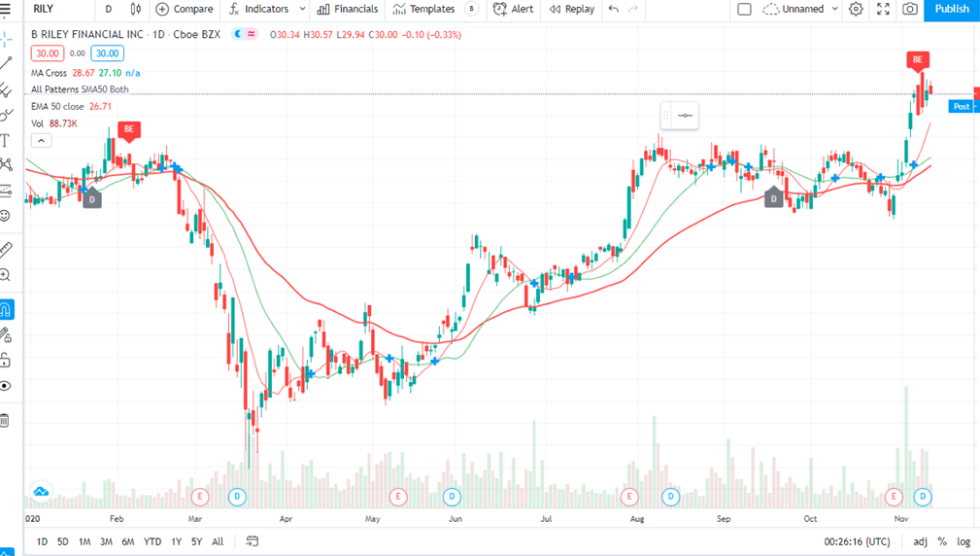Activate the Zoom In tool
This screenshot has height=556, width=980.
point(6,275)
